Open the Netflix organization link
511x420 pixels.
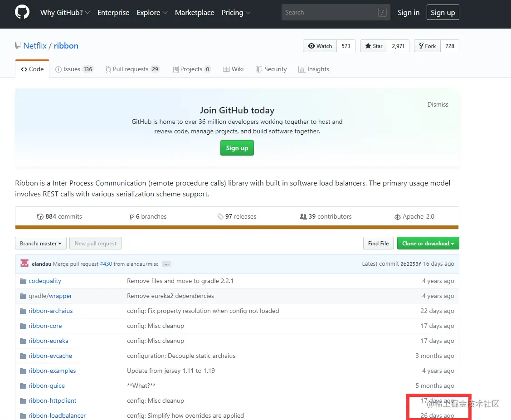point(35,46)
